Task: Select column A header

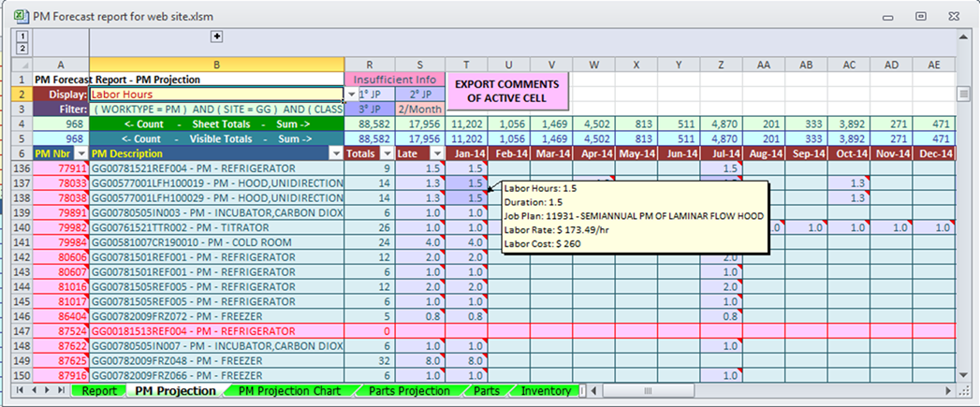Action: click(61, 64)
